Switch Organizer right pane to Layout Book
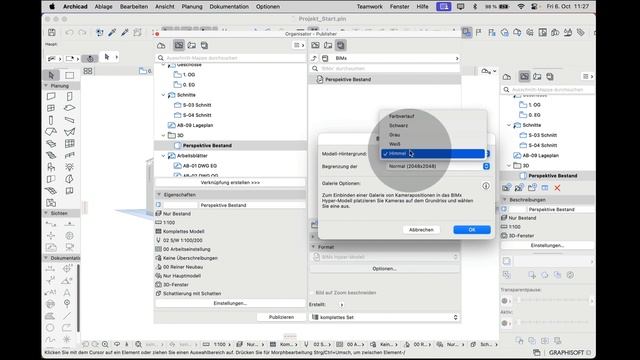640x360 pixels. (x=328, y=45)
